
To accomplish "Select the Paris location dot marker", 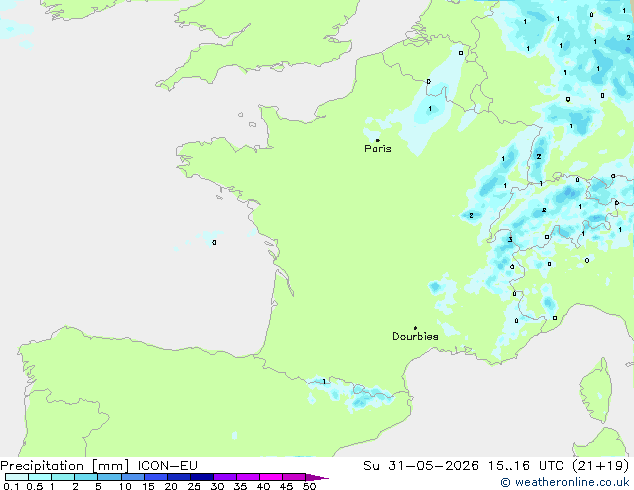I will click(x=378, y=140).
